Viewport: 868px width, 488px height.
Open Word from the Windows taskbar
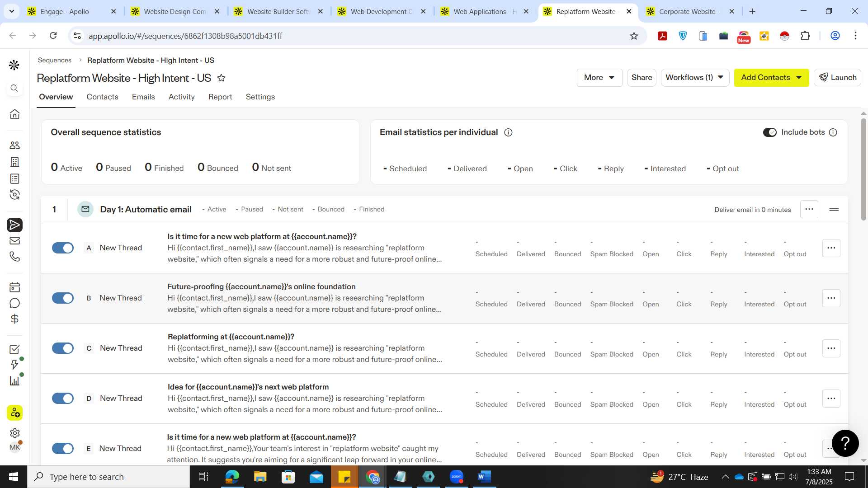tap(484, 477)
